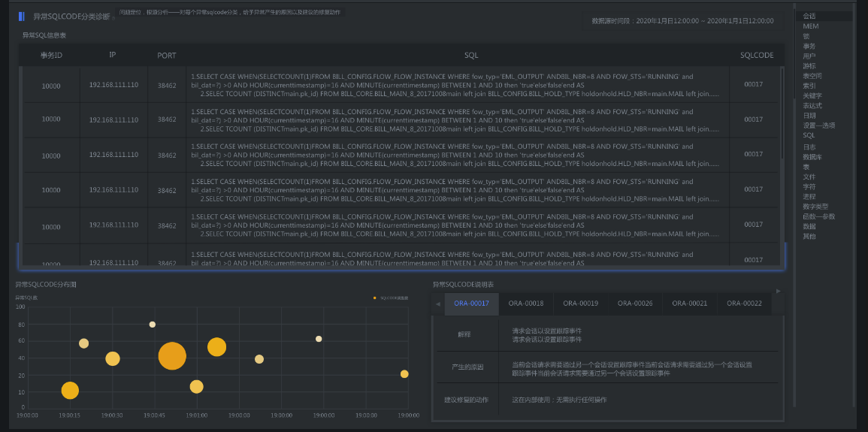Switch to the ORA-00018 tab
The height and width of the screenshot is (432, 868).
526,304
